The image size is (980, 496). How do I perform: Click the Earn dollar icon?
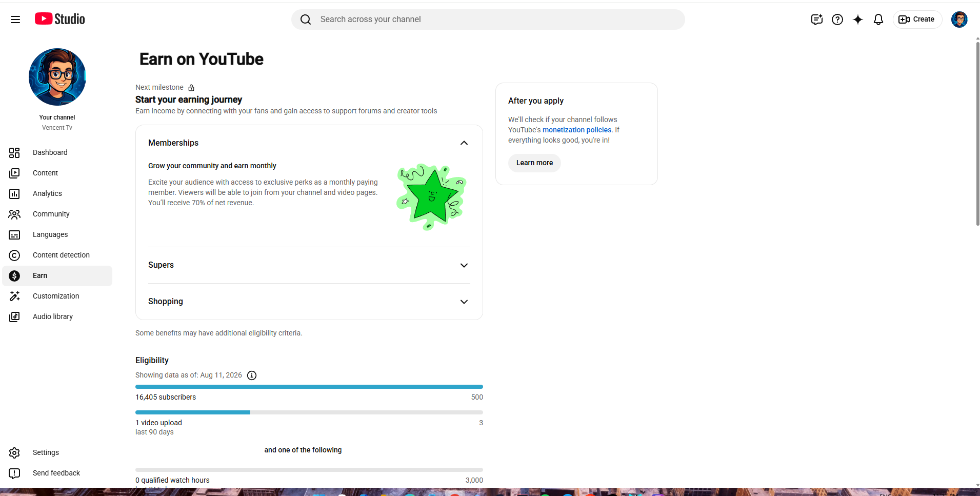[14, 276]
